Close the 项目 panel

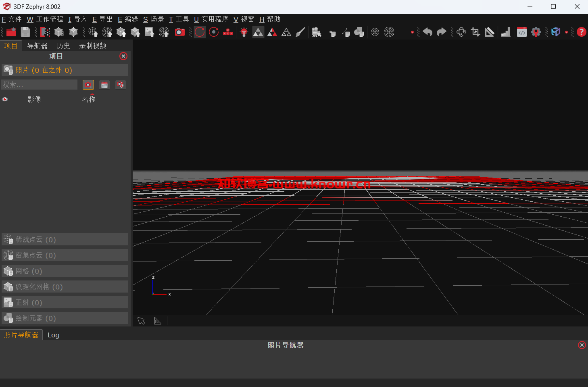(123, 56)
